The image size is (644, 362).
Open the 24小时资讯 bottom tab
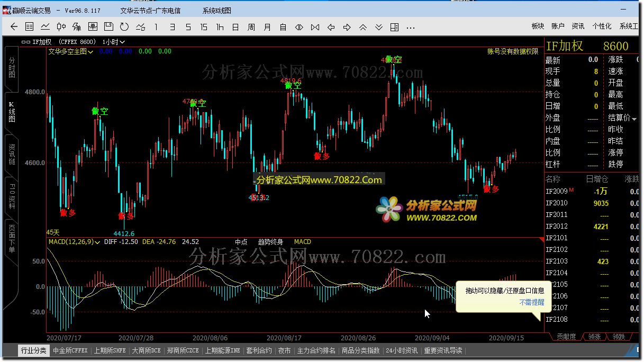402,350
